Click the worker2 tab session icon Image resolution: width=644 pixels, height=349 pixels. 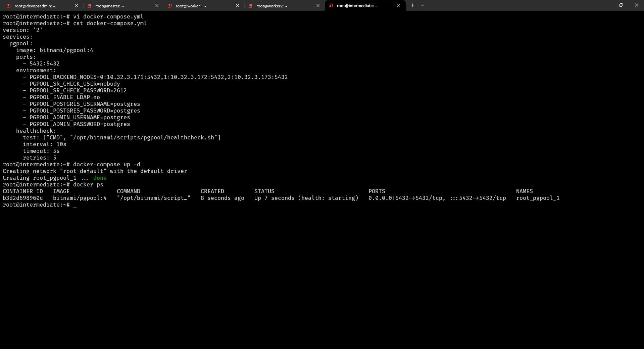tap(251, 6)
